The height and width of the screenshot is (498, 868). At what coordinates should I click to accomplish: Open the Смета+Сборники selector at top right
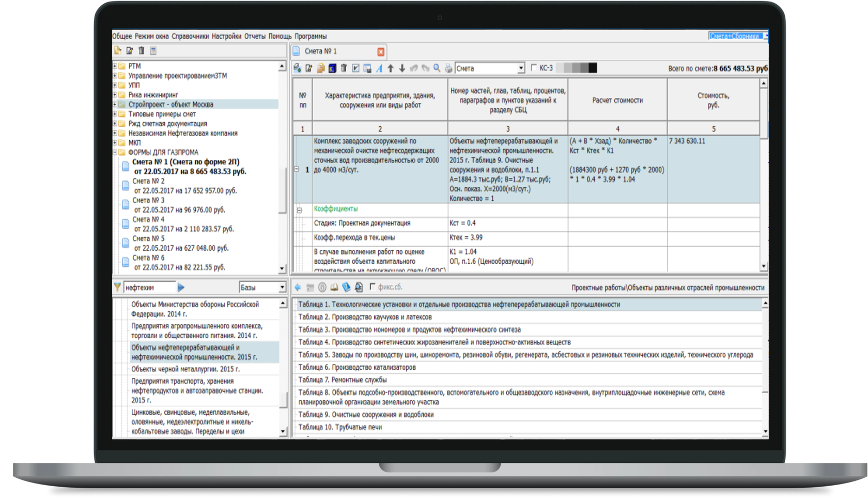pos(738,36)
